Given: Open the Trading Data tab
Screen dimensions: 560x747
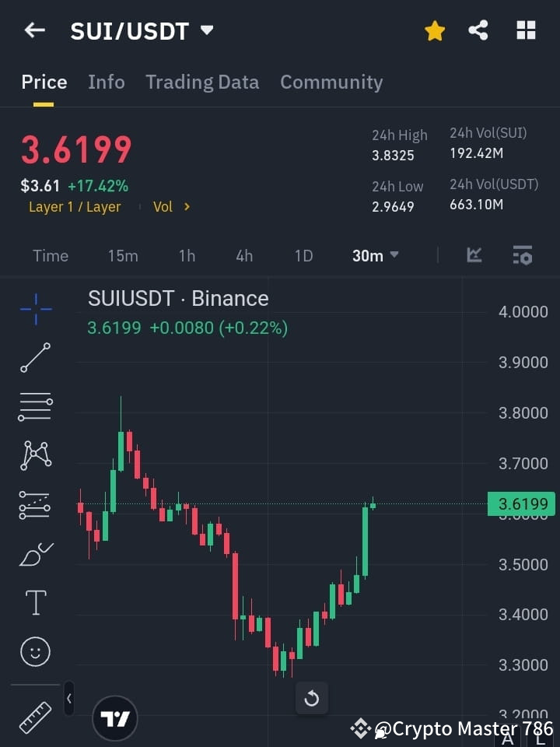Looking at the screenshot, I should (202, 82).
